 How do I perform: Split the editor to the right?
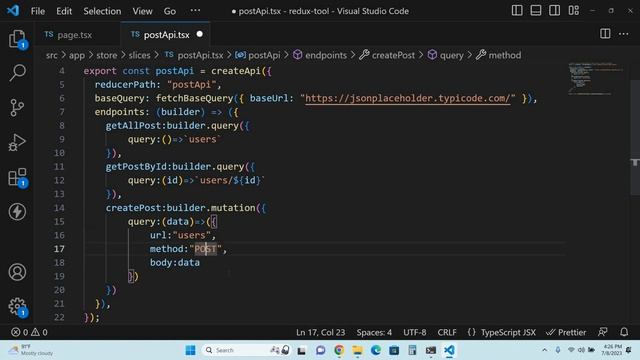pyautogui.click(x=605, y=34)
